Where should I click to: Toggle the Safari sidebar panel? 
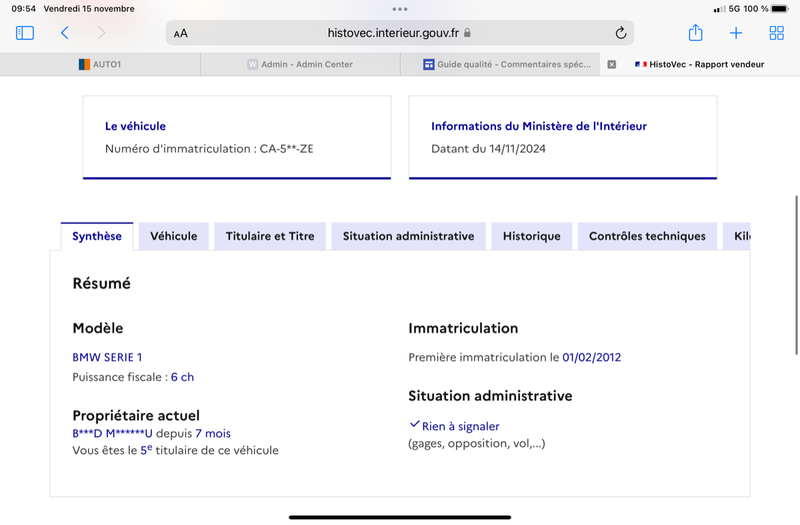coord(24,33)
